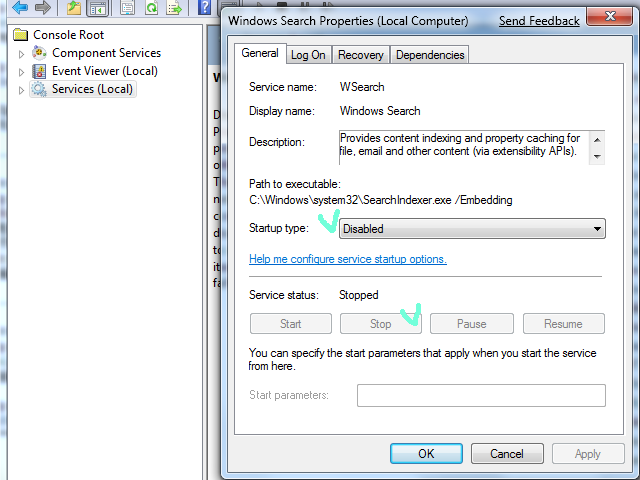Click the SearchIndexer.exe executable path text
This screenshot has width=640, height=480.
point(380,200)
